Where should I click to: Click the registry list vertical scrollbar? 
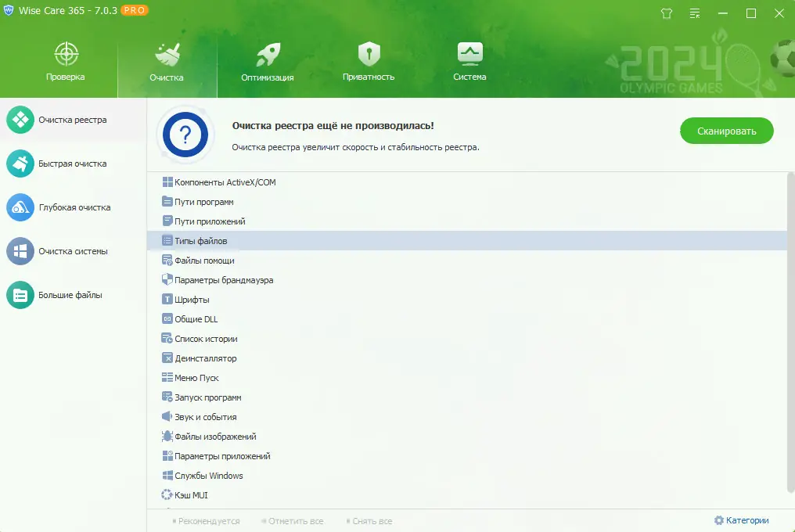pyautogui.click(x=790, y=332)
